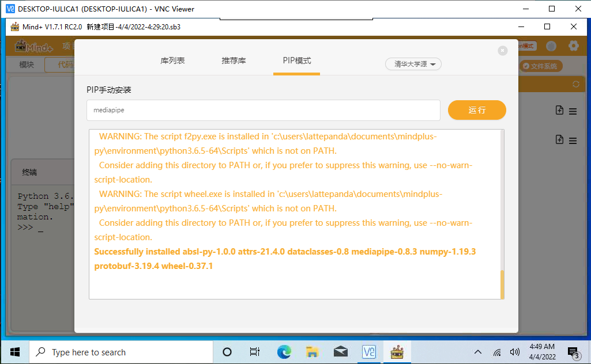Click the Python 3.6 terminal text
The height and width of the screenshot is (364, 591).
(45, 196)
